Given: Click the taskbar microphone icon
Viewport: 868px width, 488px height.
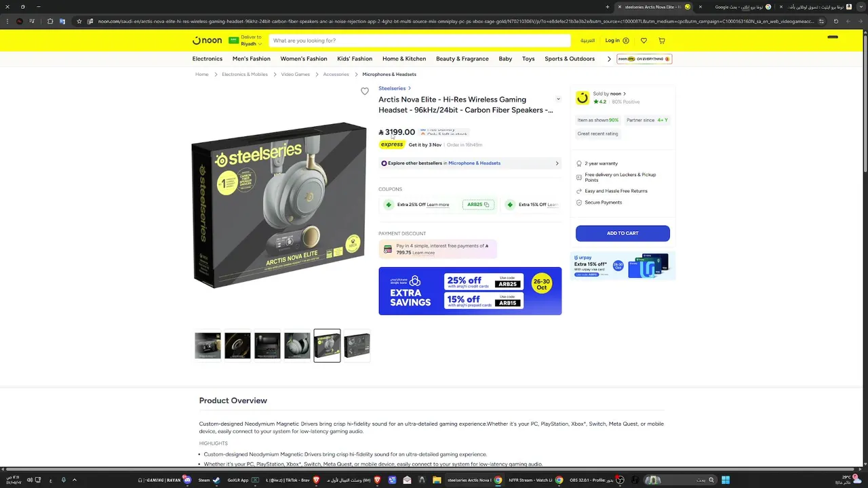Looking at the screenshot, I should coord(64,480).
